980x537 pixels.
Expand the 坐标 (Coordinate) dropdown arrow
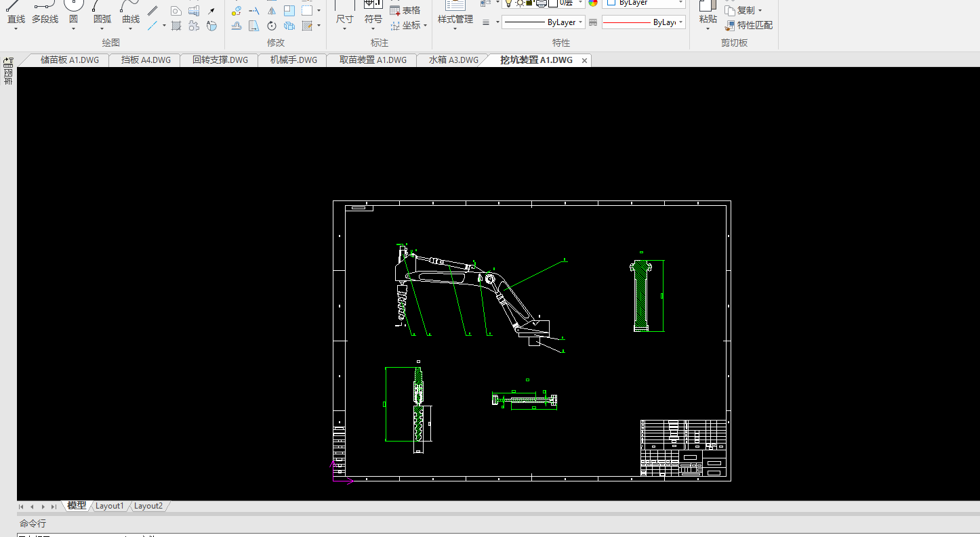425,26
